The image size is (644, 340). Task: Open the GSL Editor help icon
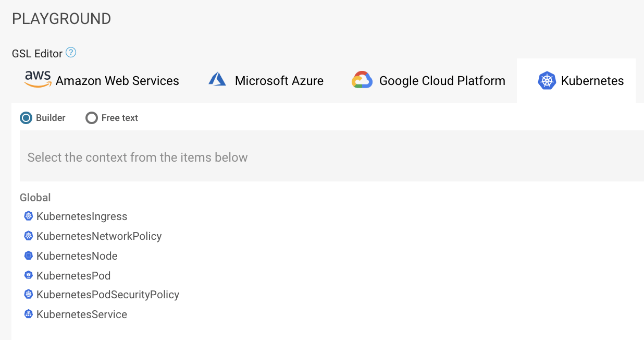click(71, 53)
